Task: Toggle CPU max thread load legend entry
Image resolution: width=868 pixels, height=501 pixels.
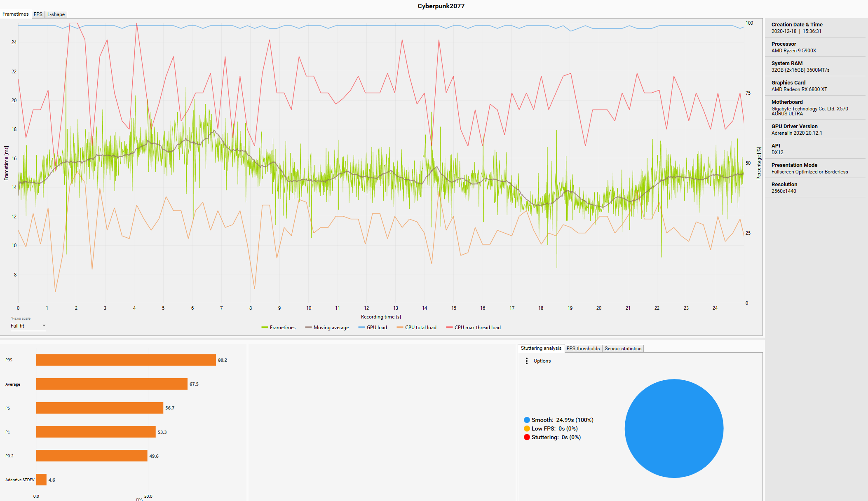Action: [x=474, y=328]
